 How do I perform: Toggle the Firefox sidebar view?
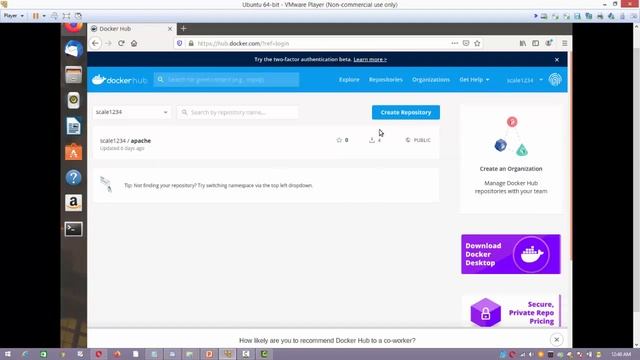pos(536,43)
